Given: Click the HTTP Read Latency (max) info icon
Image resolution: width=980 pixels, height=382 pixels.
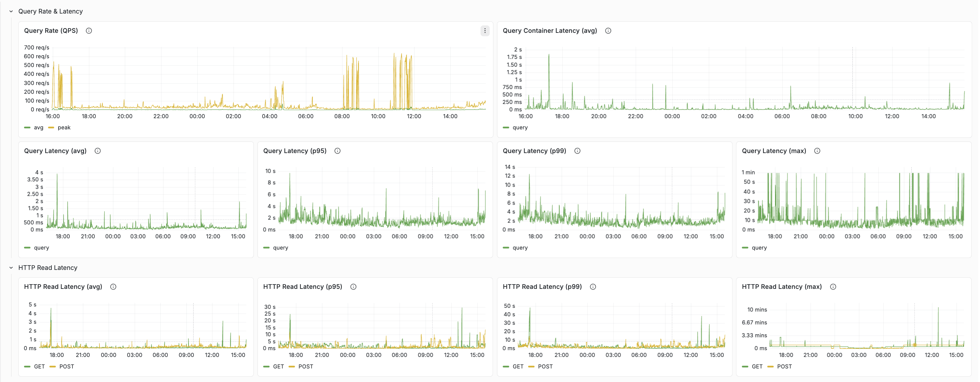Looking at the screenshot, I should click(832, 286).
